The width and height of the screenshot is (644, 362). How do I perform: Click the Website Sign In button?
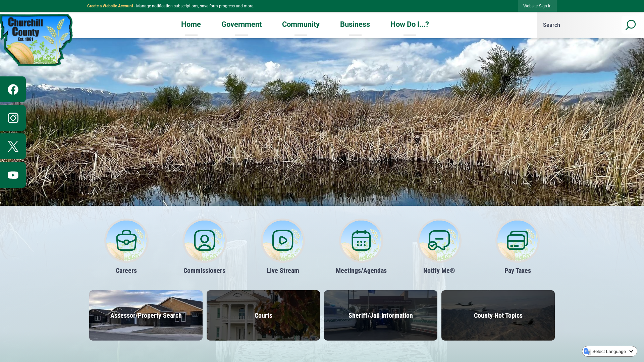[x=537, y=6]
